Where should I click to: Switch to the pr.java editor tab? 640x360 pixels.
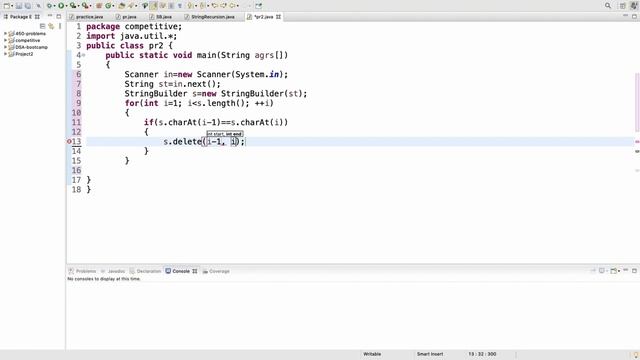click(x=126, y=17)
